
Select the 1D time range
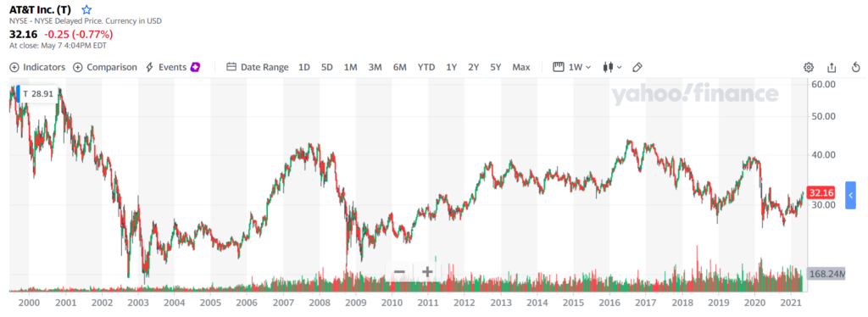point(304,67)
